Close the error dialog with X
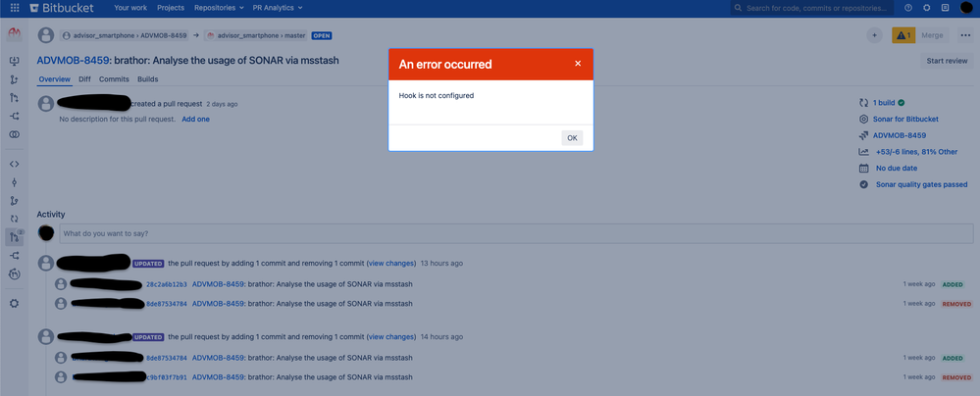The image size is (980, 396). click(578, 63)
